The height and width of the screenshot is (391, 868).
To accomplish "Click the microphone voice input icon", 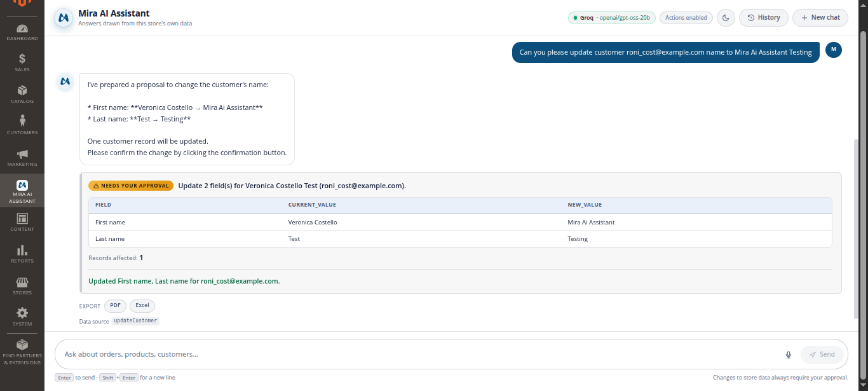I will click(789, 355).
